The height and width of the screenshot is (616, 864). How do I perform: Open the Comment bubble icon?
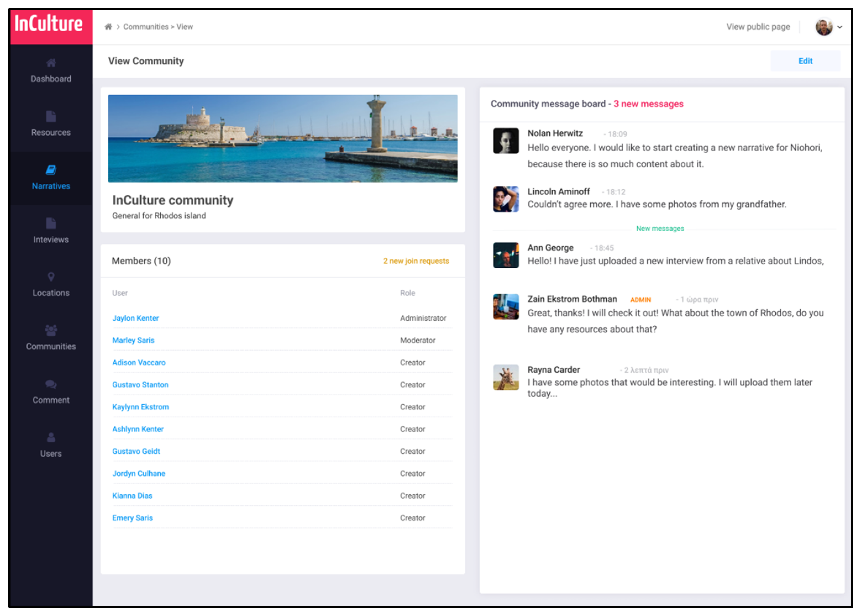coord(51,385)
